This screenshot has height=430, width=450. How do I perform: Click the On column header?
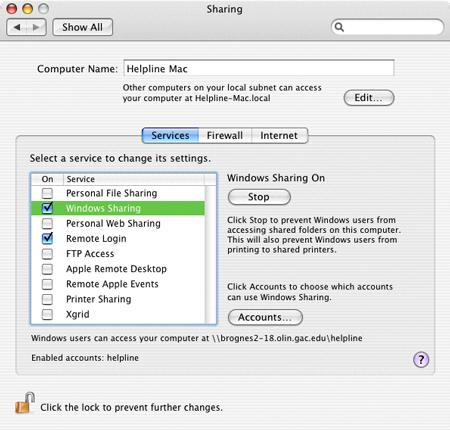coord(47,179)
